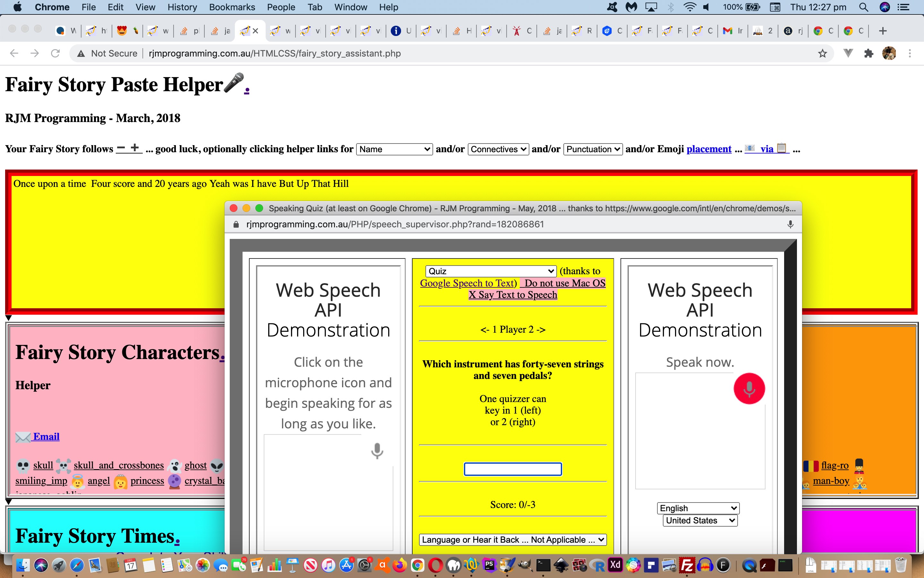Screen dimensions: 924x578
Task: Click the microphone emoji beside Fairy Story Paste Helper
Action: pyautogui.click(x=234, y=83)
